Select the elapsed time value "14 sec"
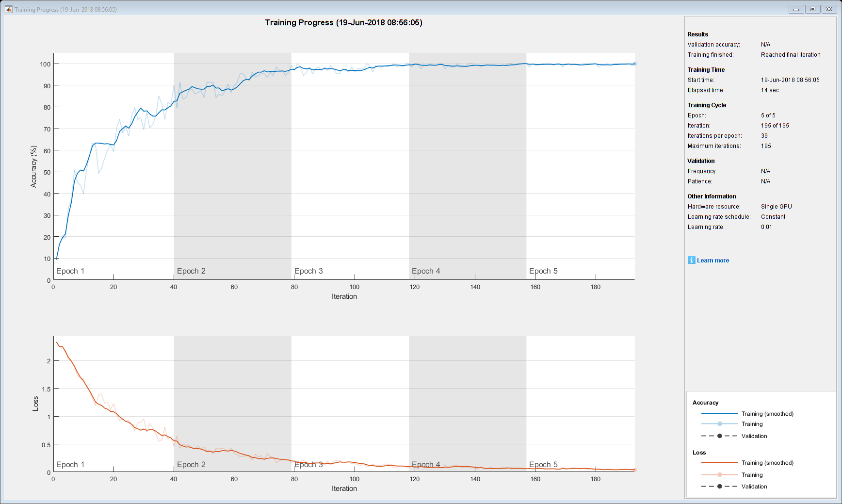Screen dimensions: 842x504 click(x=770, y=90)
